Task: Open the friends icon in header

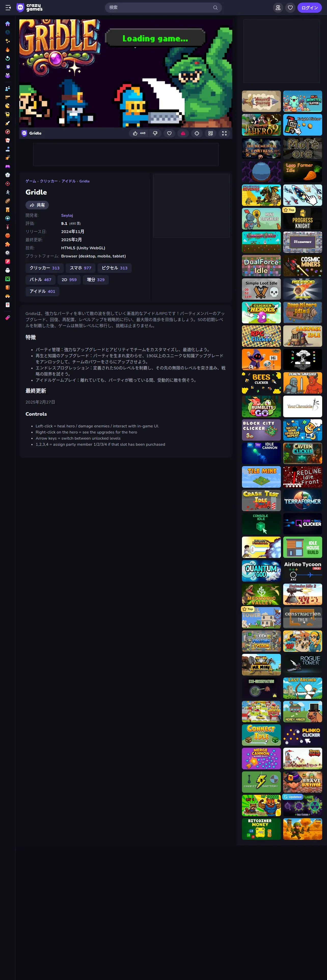Action: (x=278, y=8)
